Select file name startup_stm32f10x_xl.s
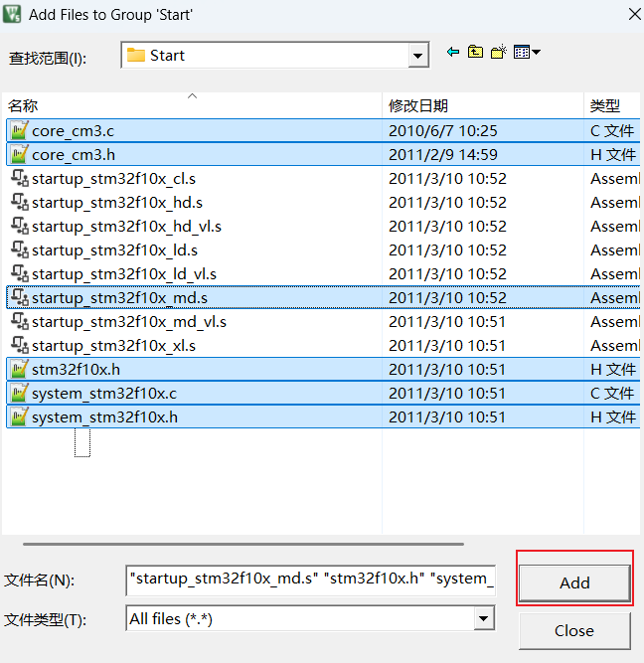Screen dimensions: 644x663 113,346
